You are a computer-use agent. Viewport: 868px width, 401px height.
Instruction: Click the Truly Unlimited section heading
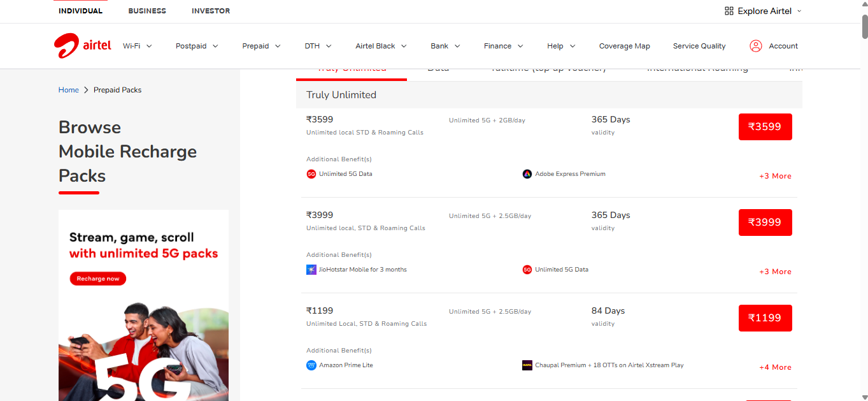coord(341,95)
